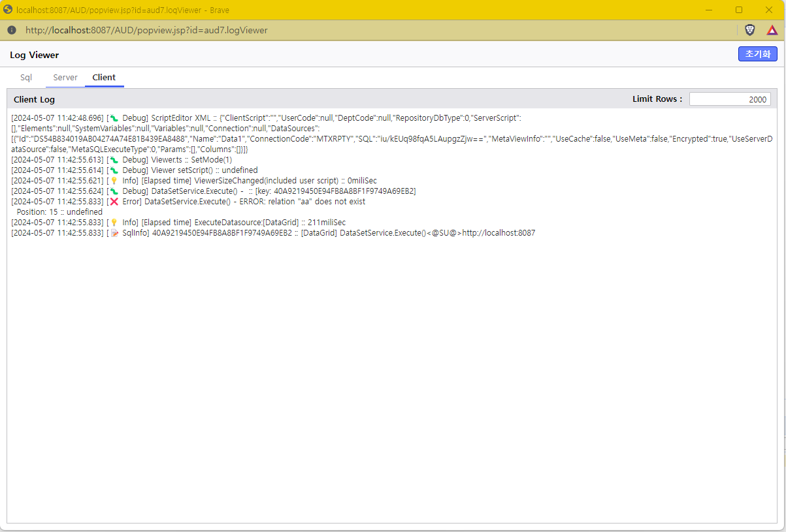The width and height of the screenshot is (786, 532).
Task: Open site information icon beside the URL
Action: coord(12,30)
